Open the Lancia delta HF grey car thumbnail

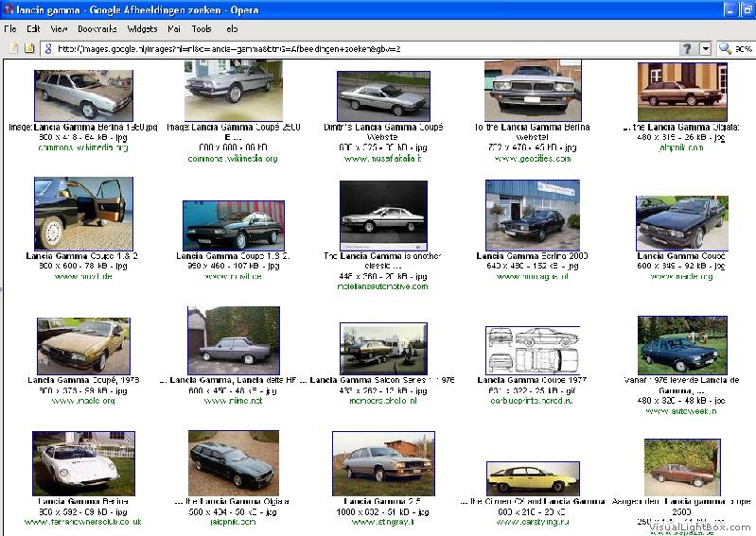click(x=234, y=340)
